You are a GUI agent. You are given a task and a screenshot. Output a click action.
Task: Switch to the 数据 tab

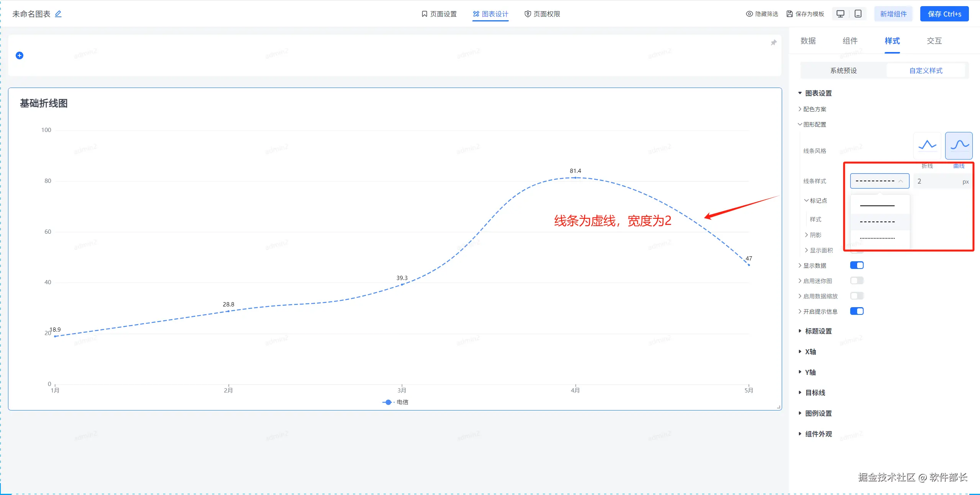(808, 41)
